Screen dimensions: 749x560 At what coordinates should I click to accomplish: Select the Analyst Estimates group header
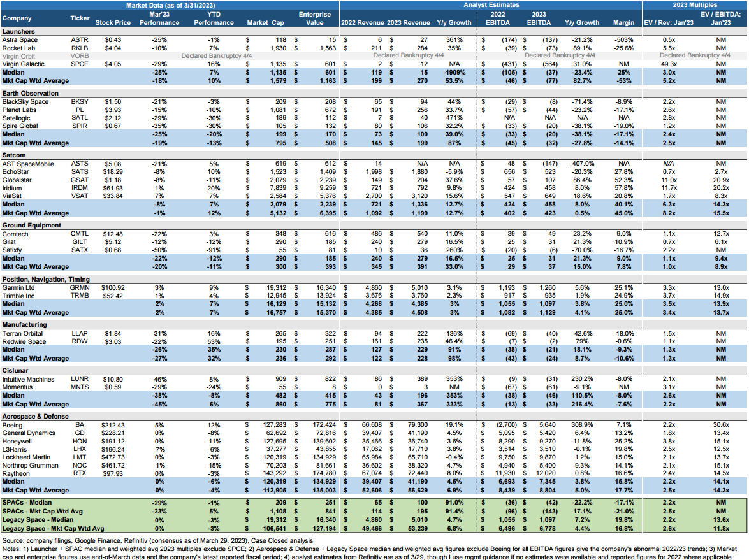(x=491, y=4)
